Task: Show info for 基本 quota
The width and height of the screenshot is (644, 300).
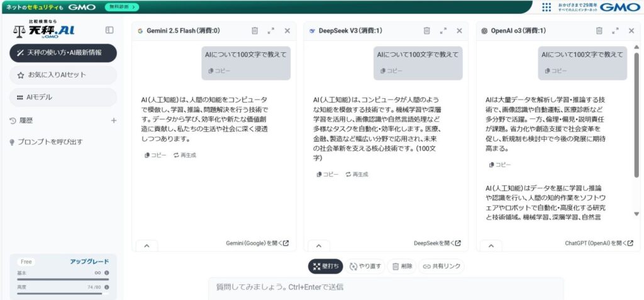Action: 107,273
